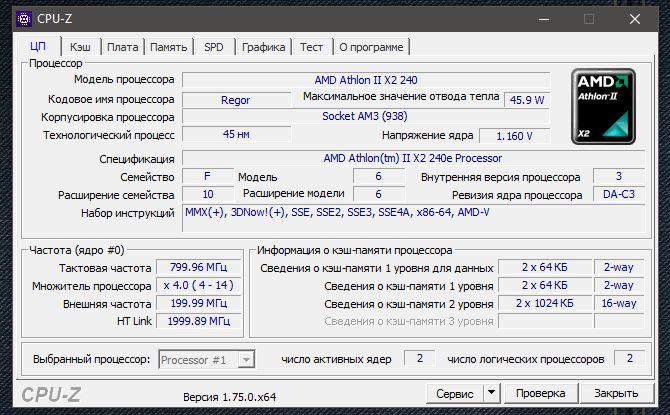Click the L2 cache 2 x 1024 КБ value

(545, 303)
